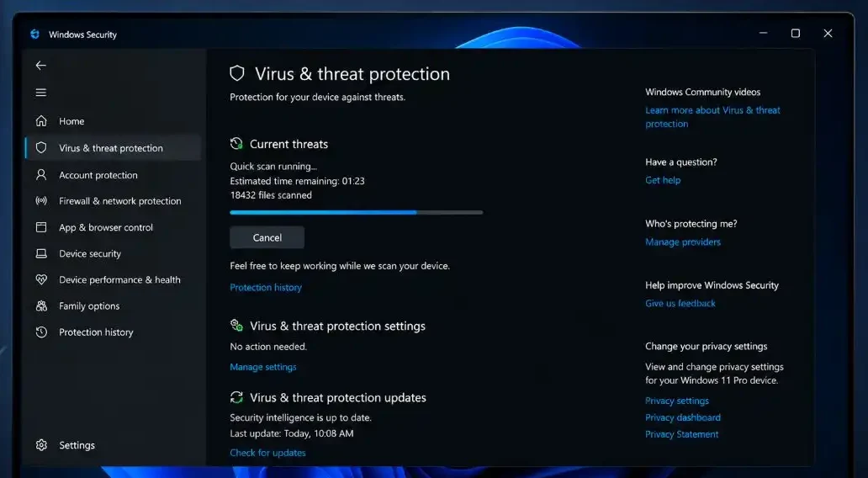Open Protection history link under Current threats
The height and width of the screenshot is (478, 868).
click(266, 287)
